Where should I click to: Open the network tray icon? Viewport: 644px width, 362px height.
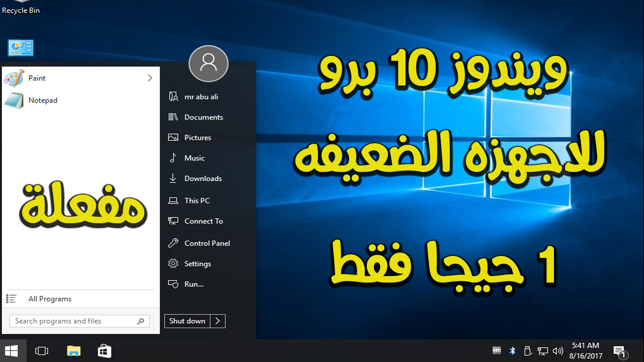coord(542,351)
